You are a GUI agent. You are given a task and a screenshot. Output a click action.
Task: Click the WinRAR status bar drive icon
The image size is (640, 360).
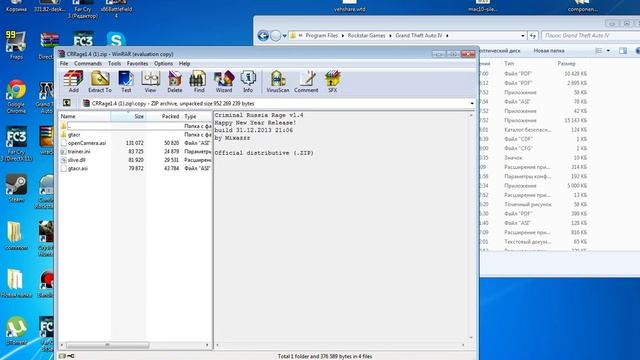[62, 356]
